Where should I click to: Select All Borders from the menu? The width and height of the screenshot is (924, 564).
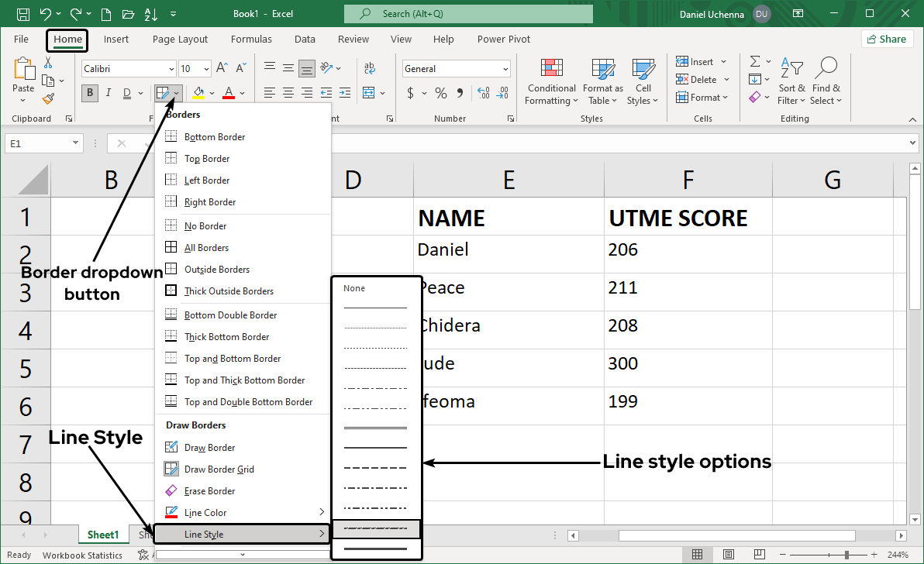click(x=206, y=248)
